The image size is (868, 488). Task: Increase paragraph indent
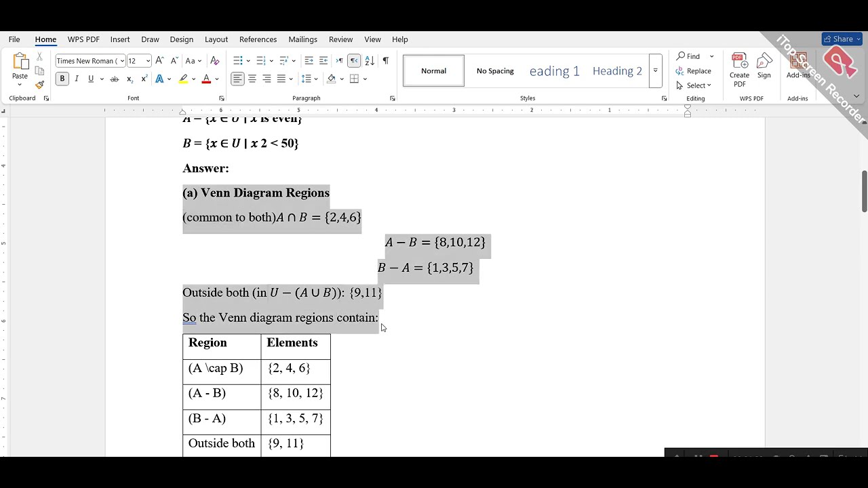[x=323, y=60]
